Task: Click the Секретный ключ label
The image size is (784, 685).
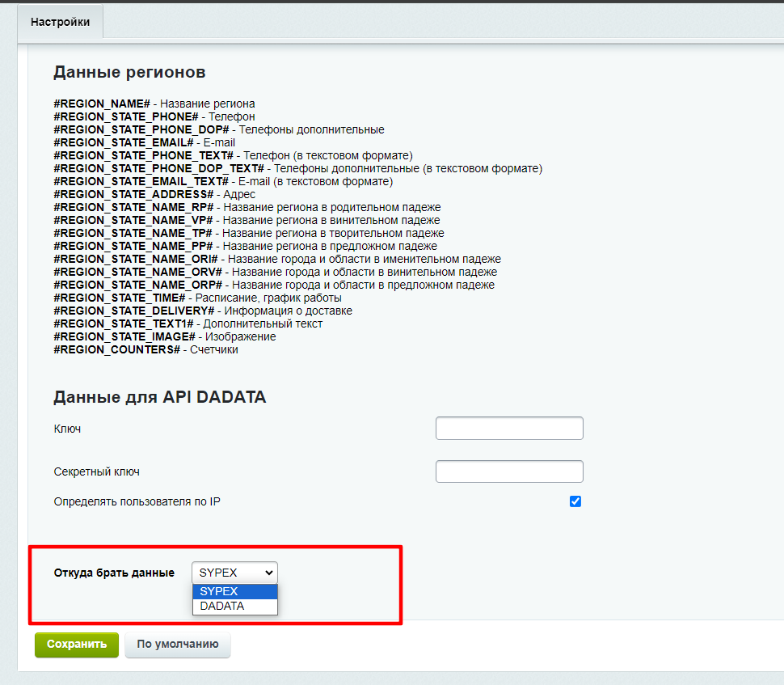Action: click(x=96, y=471)
